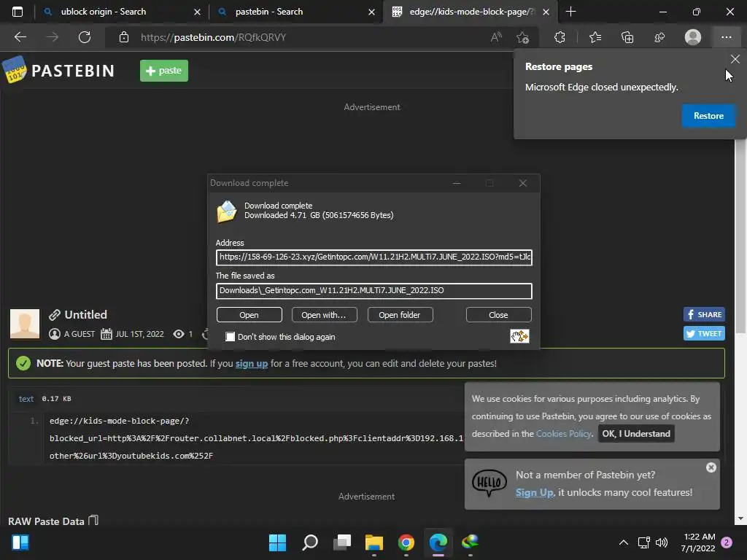Open Google Chrome from taskbar
Image resolution: width=747 pixels, height=560 pixels.
(x=406, y=542)
